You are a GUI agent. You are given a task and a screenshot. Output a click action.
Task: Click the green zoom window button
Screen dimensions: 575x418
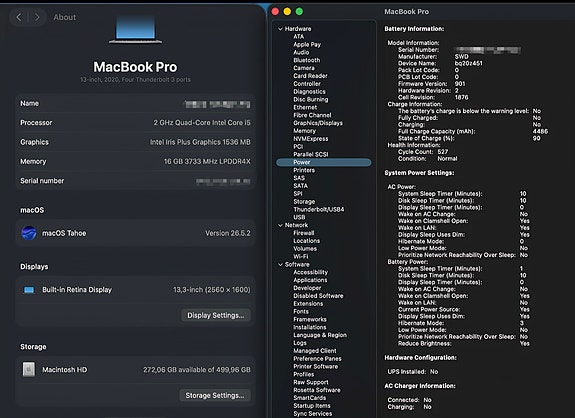point(299,11)
